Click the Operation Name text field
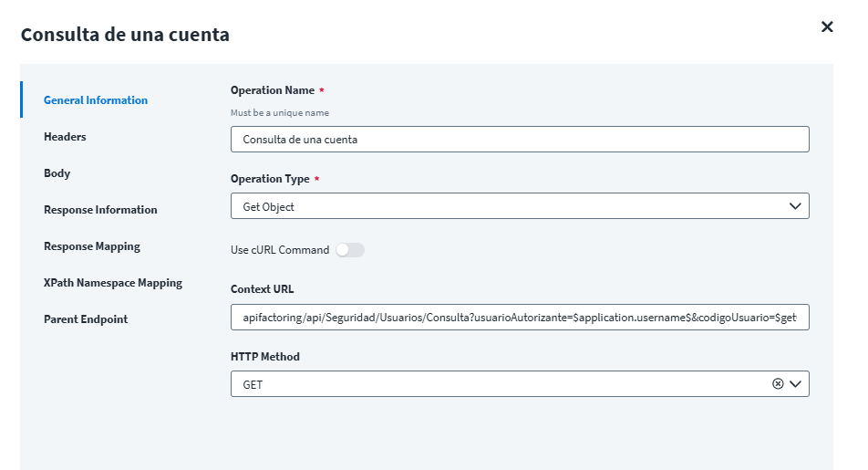This screenshot has height=470, width=868. pyautogui.click(x=520, y=140)
